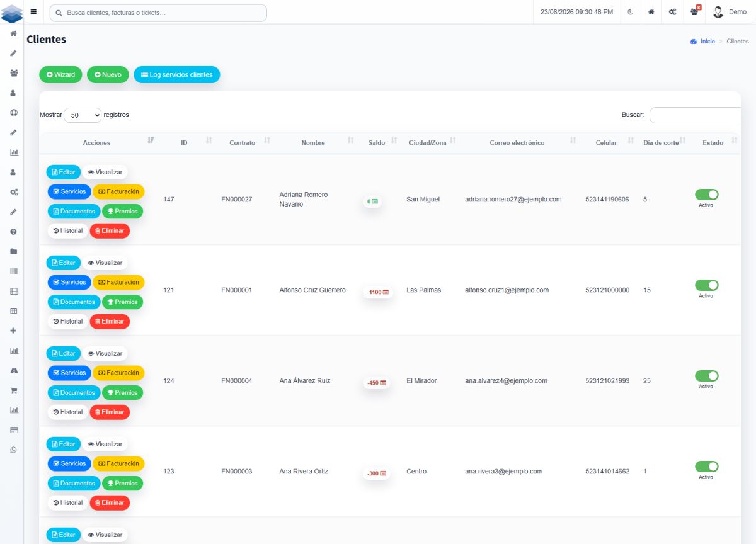
Task: Open Documentos for Adriana Romero Navarro
Action: 74,212
